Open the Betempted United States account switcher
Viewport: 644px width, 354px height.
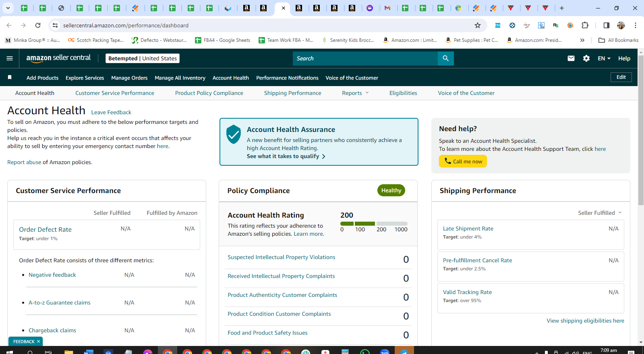(143, 58)
